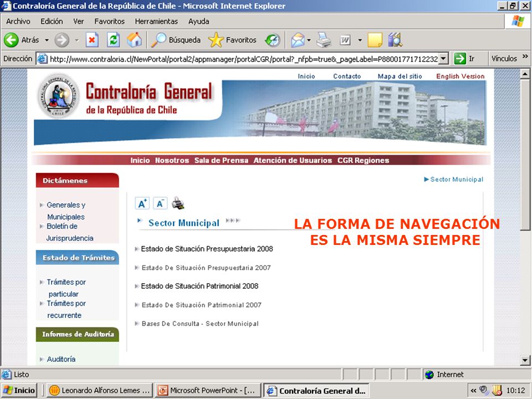Open Trámites por recurrente sidebar link
Viewport: 532px width, 399px height.
coord(66,309)
